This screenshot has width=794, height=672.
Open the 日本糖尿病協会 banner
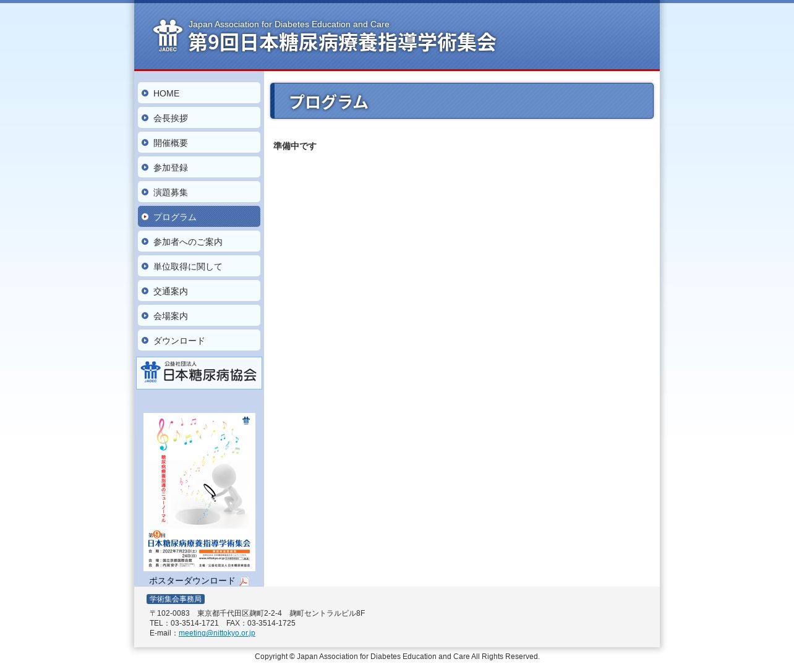(x=199, y=373)
